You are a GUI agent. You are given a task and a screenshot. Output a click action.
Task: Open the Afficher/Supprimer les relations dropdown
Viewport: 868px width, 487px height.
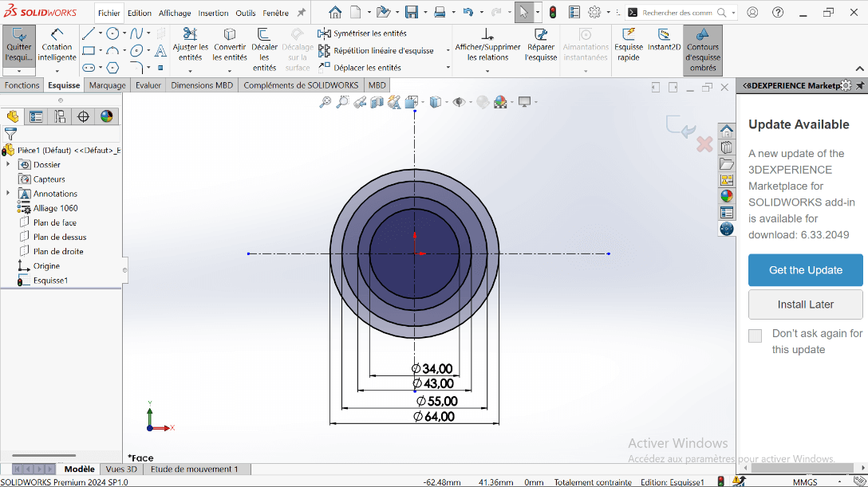coord(487,71)
